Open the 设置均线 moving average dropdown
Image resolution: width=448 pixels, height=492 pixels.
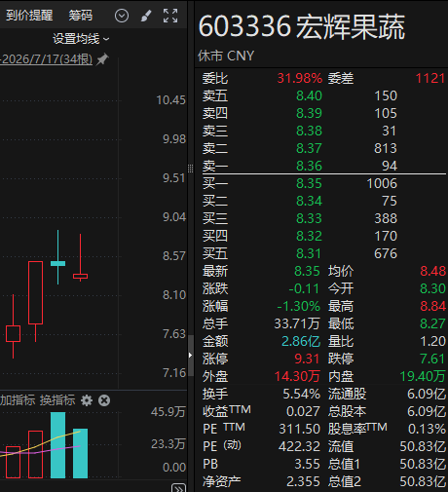pyautogui.click(x=81, y=39)
